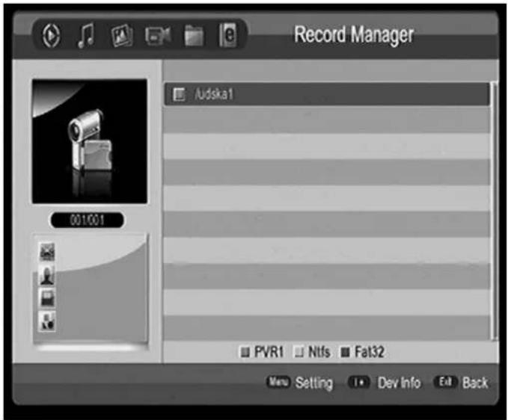Select the landscape picture icon in info panel
Screen dimensions: 508x420
(47, 252)
